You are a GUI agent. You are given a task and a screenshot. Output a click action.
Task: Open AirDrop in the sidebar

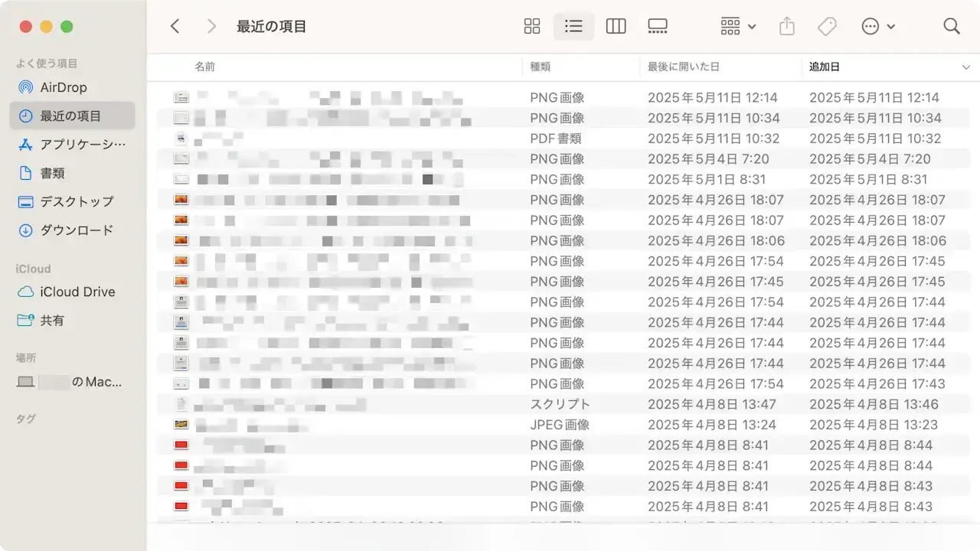tap(64, 87)
